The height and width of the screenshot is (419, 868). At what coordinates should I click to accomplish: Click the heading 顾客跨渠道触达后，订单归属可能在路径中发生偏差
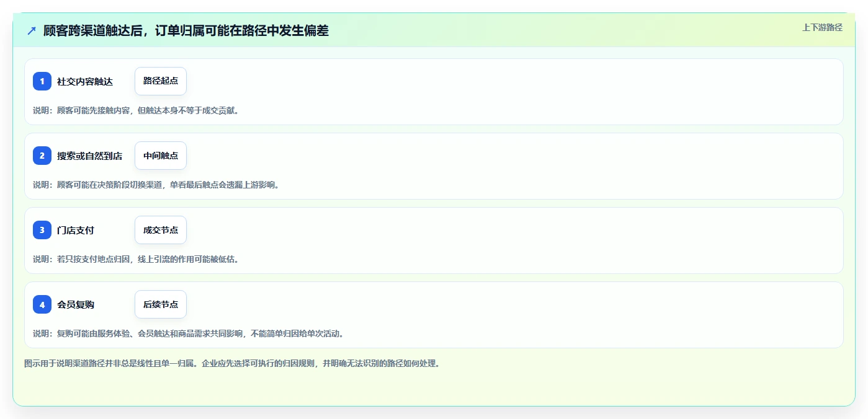(x=186, y=30)
